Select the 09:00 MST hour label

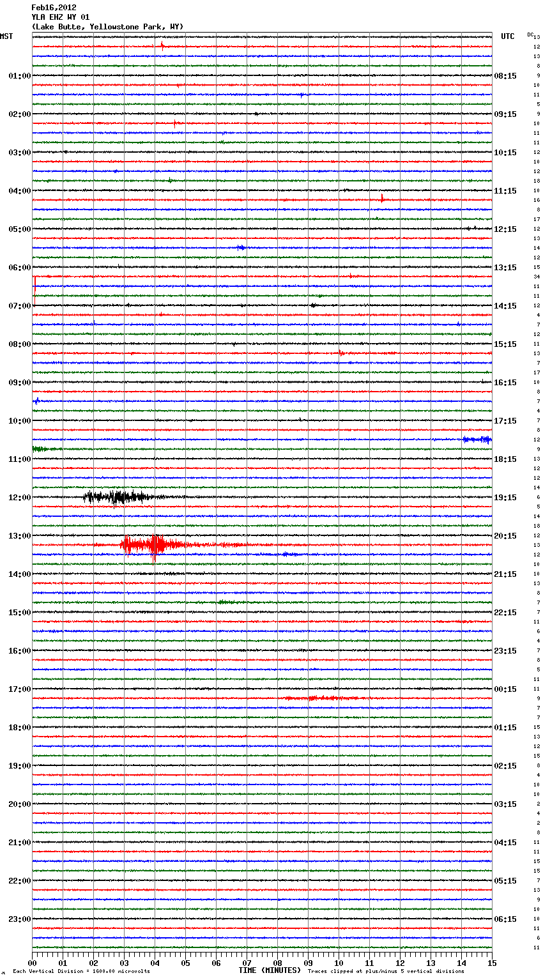(20, 383)
